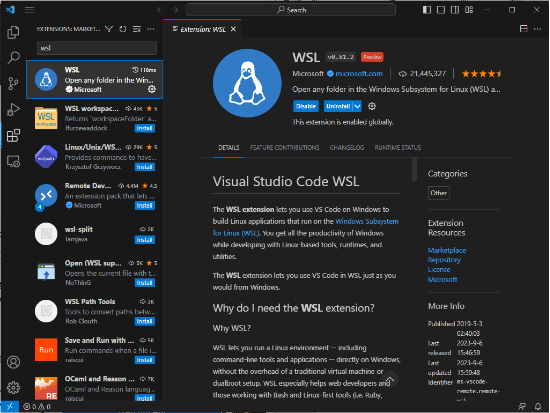550x413 pixels.
Task: Open the Accounts menu icon
Action: (x=13, y=362)
